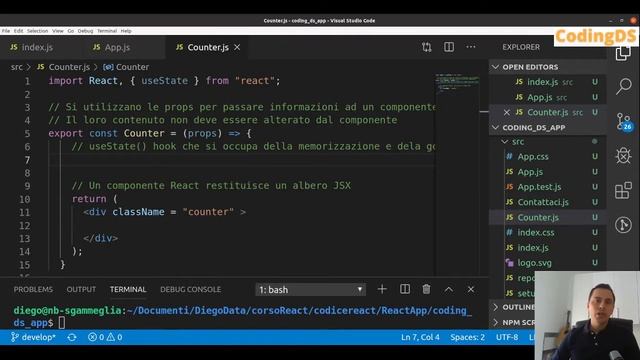Open the Go menu
This screenshot has height=360, width=640.
coord(71,31)
